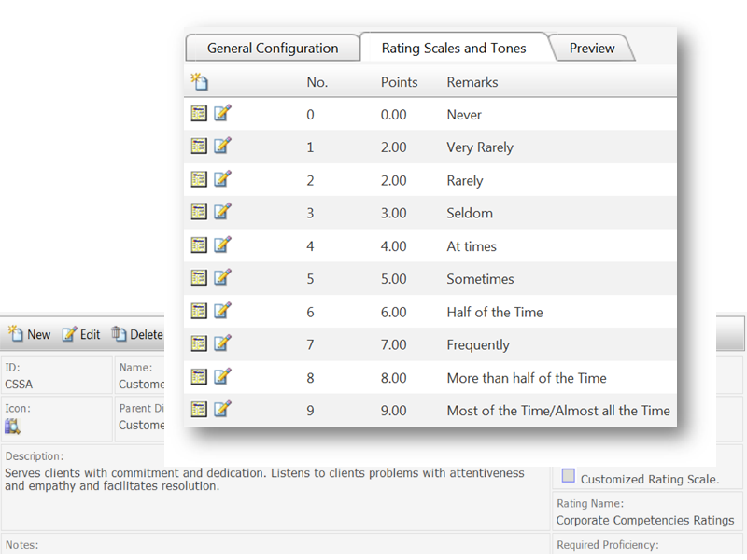747x560 pixels.
Task: Click the 'Required Proficiency:' label
Action: (x=608, y=545)
